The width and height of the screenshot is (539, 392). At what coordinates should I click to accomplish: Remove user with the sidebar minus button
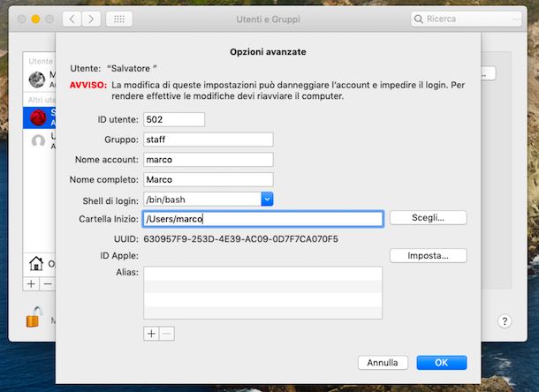pos(48,284)
